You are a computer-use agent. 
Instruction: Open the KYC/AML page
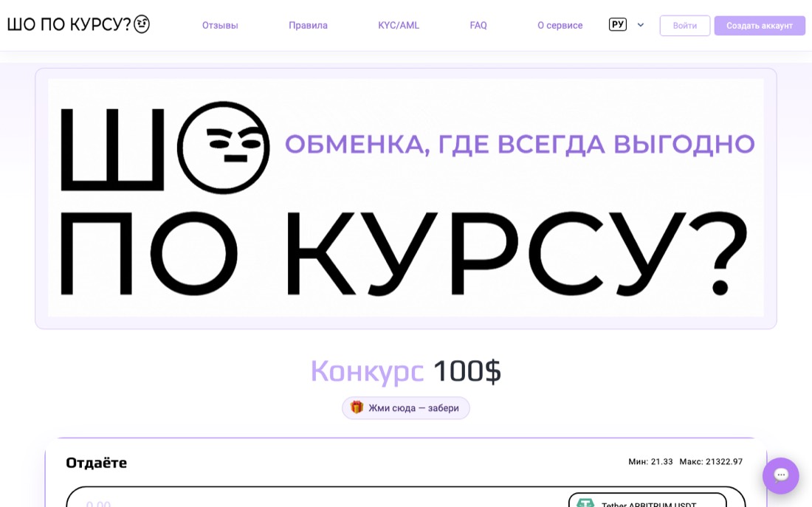(x=399, y=25)
